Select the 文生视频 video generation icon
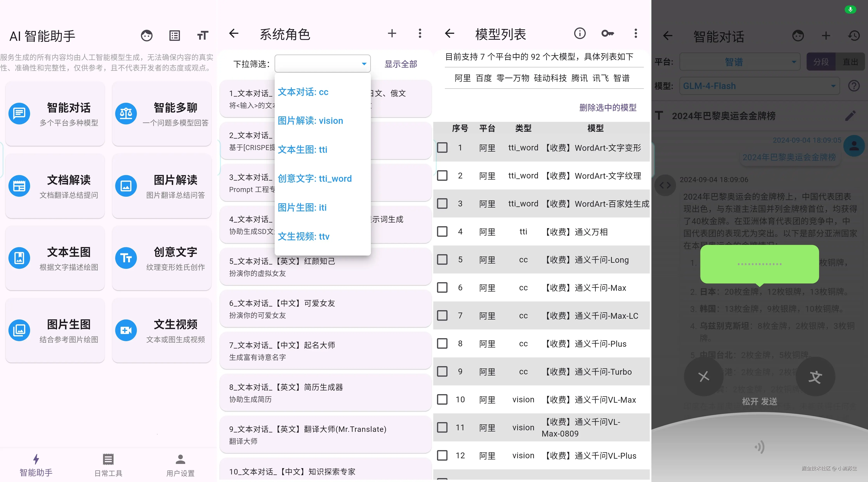Screen dimensions: 868x482 coord(126,330)
